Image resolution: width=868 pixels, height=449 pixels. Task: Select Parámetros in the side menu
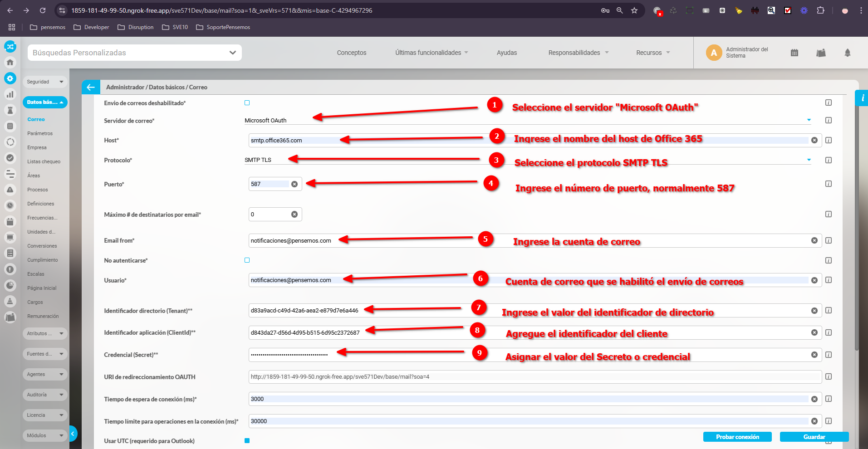(x=40, y=133)
